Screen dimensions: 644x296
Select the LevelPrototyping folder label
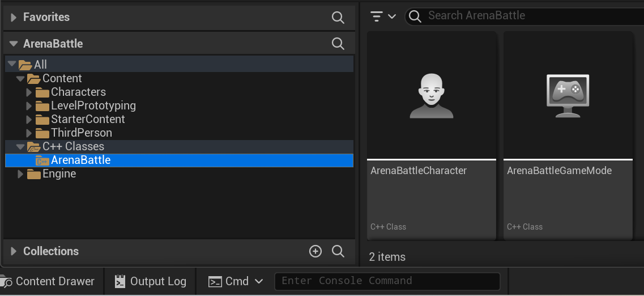[93, 105]
